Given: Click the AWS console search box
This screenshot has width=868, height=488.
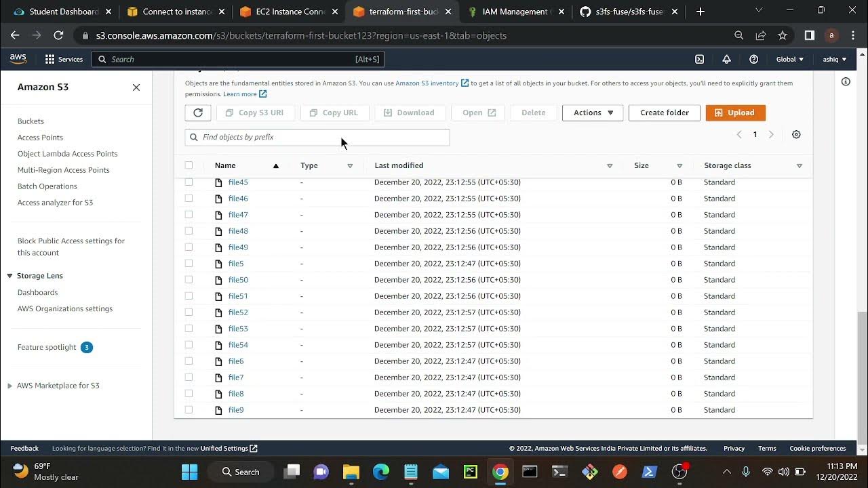Looking at the screenshot, I should tap(238, 59).
